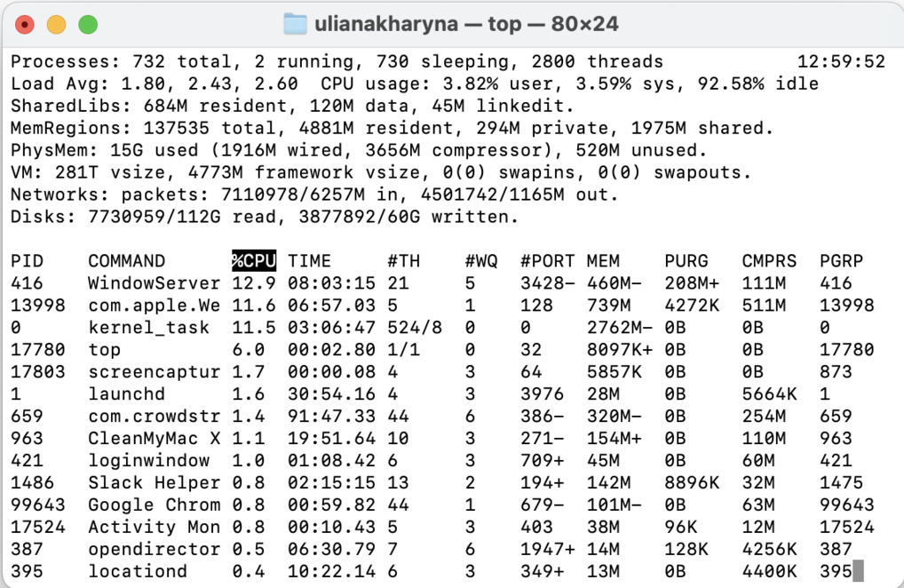Select the WindowServer process row

pyautogui.click(x=355, y=282)
